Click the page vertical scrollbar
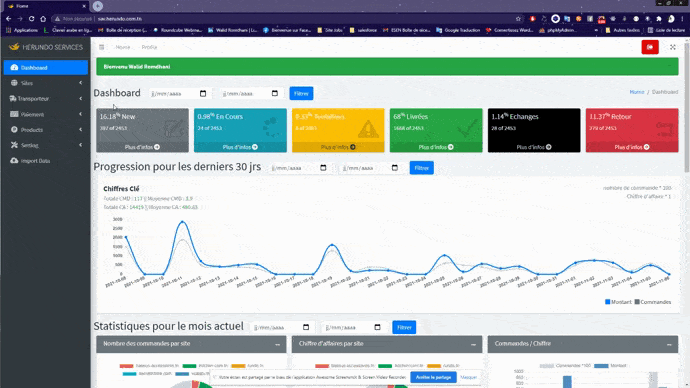The width and height of the screenshot is (690, 388). point(687,106)
